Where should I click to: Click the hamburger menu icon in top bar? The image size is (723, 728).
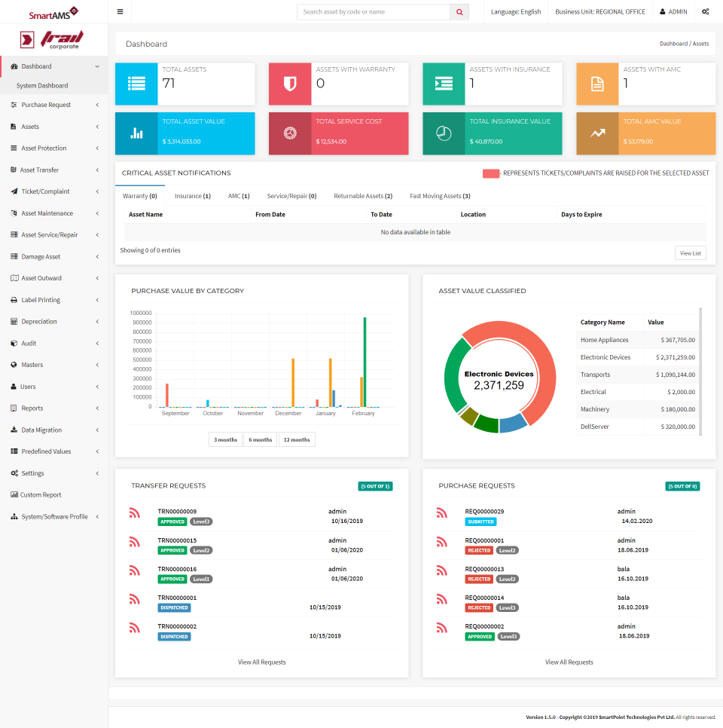coord(120,11)
